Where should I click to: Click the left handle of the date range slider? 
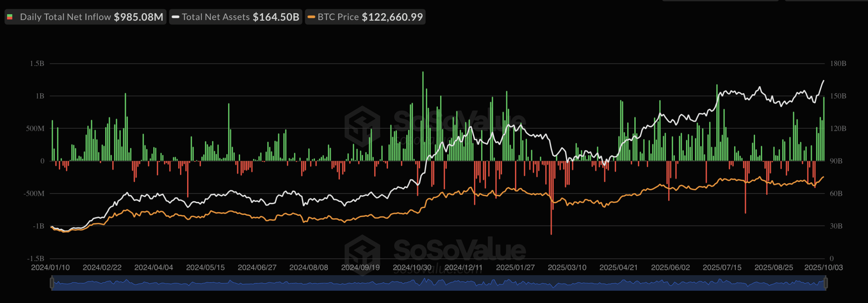52,283
